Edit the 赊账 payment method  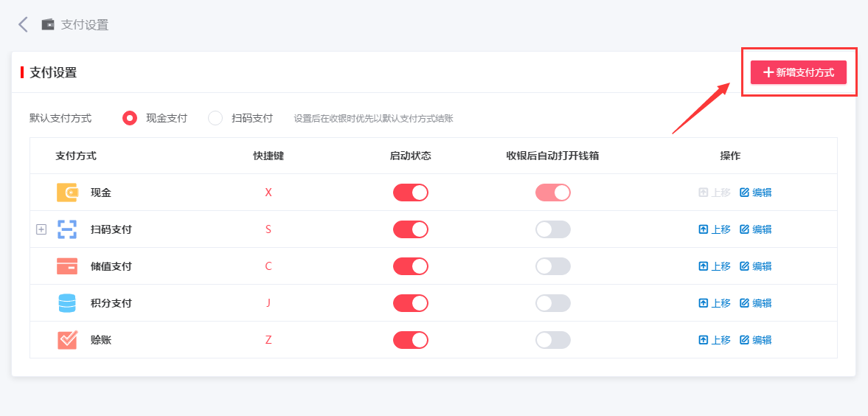756,340
